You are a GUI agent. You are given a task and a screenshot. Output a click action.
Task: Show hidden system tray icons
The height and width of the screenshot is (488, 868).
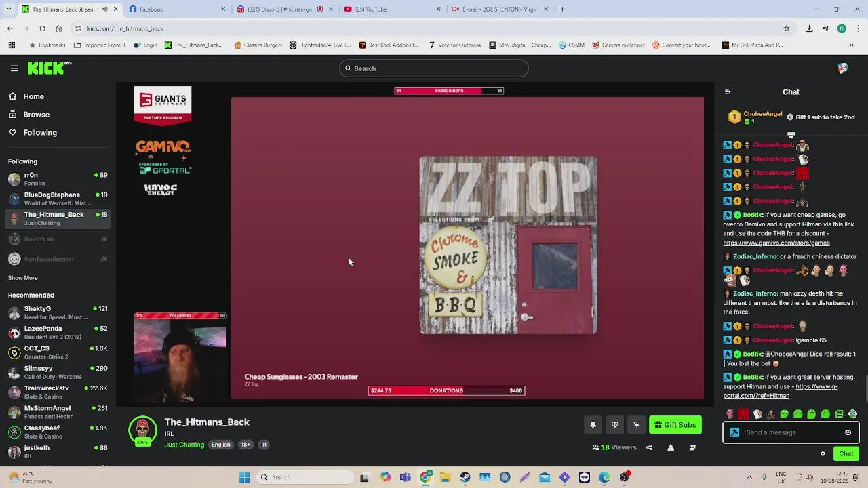[x=749, y=477]
